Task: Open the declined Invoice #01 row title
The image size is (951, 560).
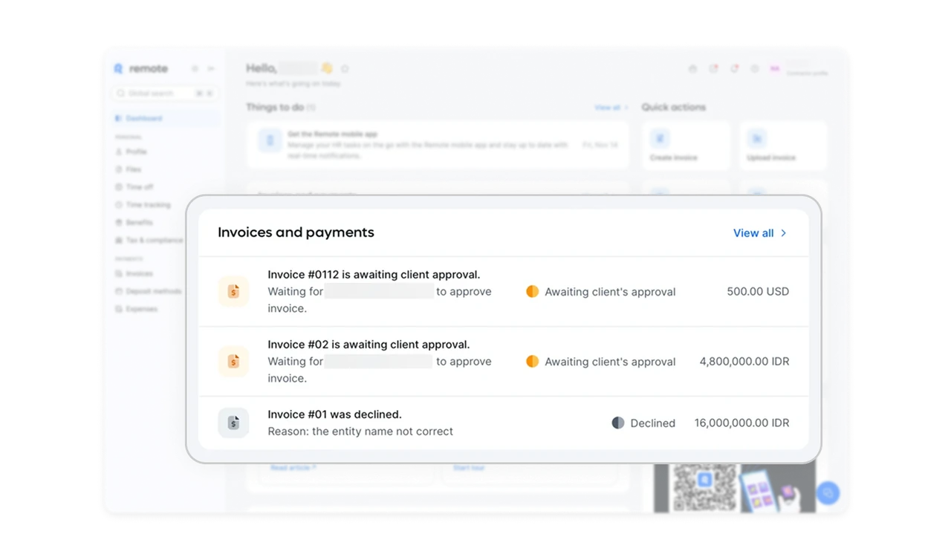Action: [334, 414]
